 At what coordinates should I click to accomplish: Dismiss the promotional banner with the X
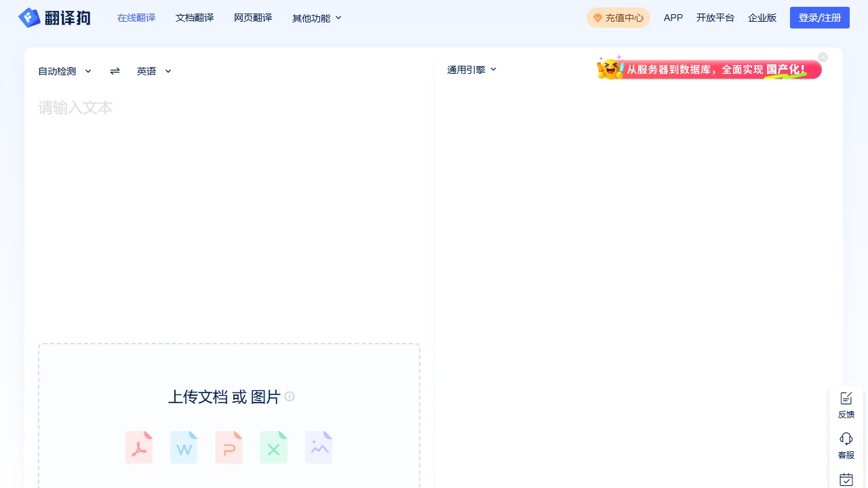coord(823,57)
